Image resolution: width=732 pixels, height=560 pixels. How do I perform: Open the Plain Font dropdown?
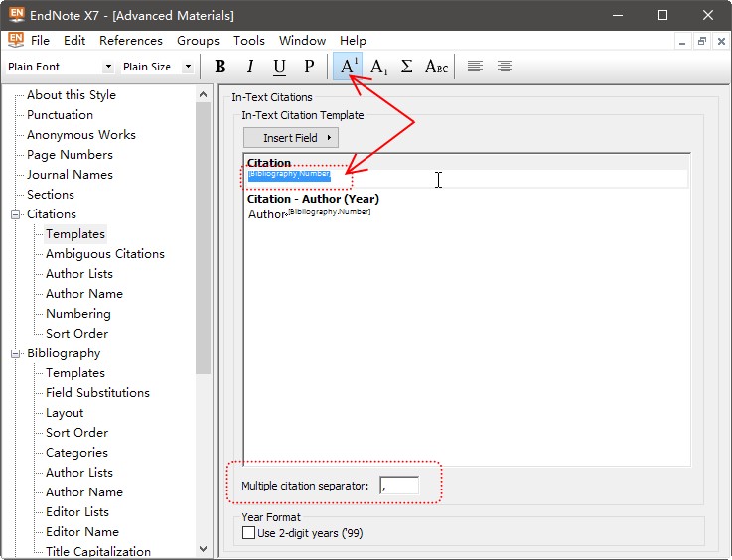[x=108, y=67]
